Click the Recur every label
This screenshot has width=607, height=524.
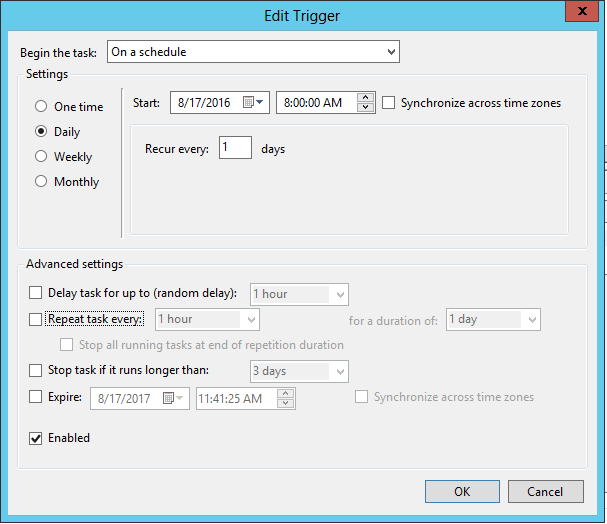(x=177, y=149)
